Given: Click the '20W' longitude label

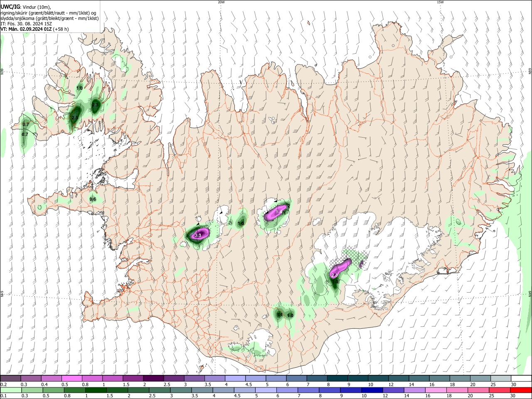Looking at the screenshot, I should pos(221,2).
